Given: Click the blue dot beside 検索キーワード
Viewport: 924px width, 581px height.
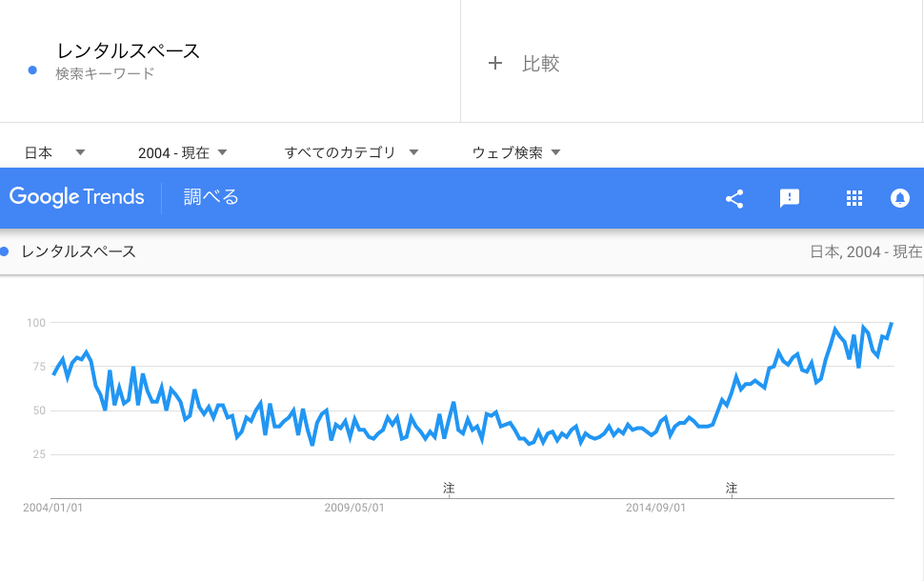Looking at the screenshot, I should (x=33, y=70).
